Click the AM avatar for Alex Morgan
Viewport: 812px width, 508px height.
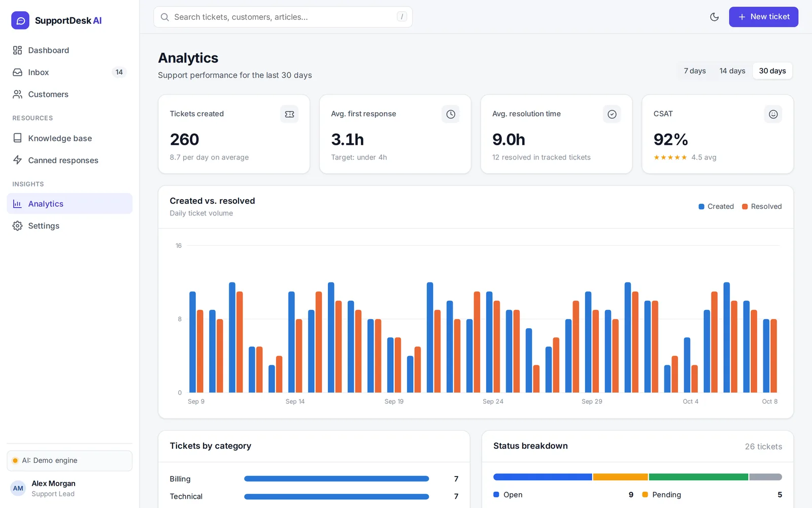pyautogui.click(x=18, y=488)
